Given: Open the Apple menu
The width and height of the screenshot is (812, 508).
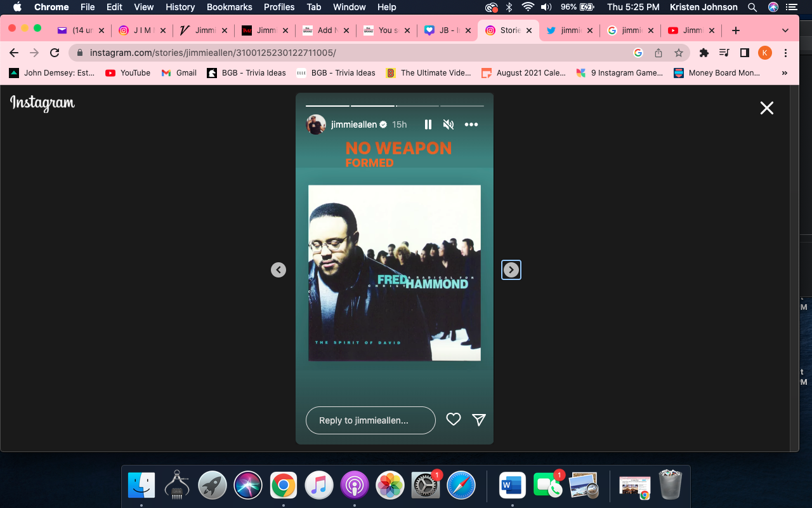Looking at the screenshot, I should [x=17, y=7].
